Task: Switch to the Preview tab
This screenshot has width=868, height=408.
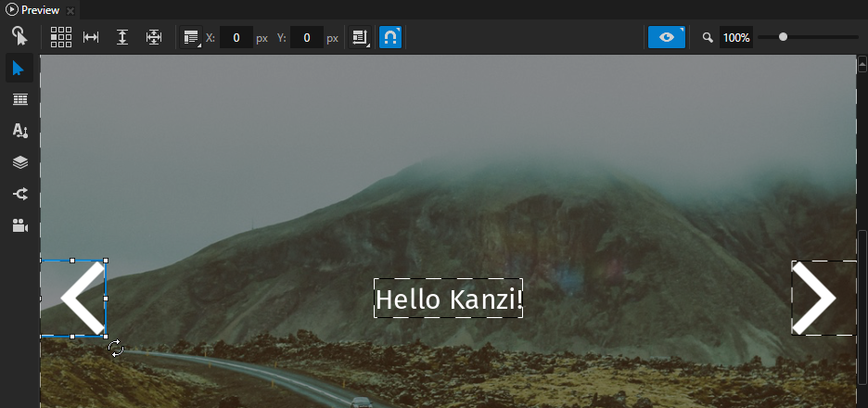Action: click(x=33, y=10)
